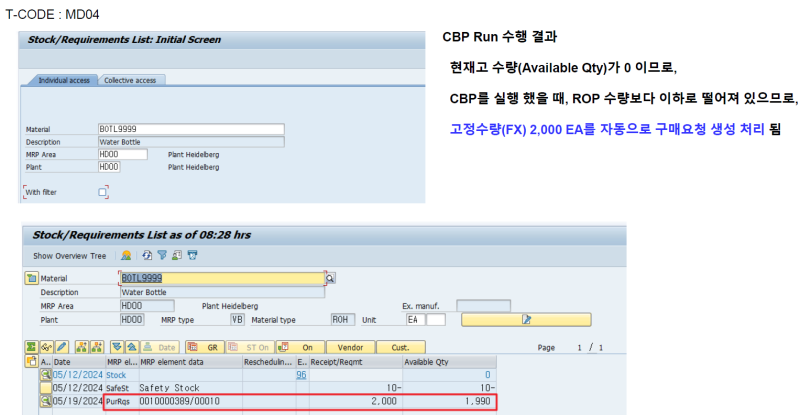Image resolution: width=800 pixels, height=415 pixels.
Task: Click the layout icon left of the table header
Action: tap(31, 361)
